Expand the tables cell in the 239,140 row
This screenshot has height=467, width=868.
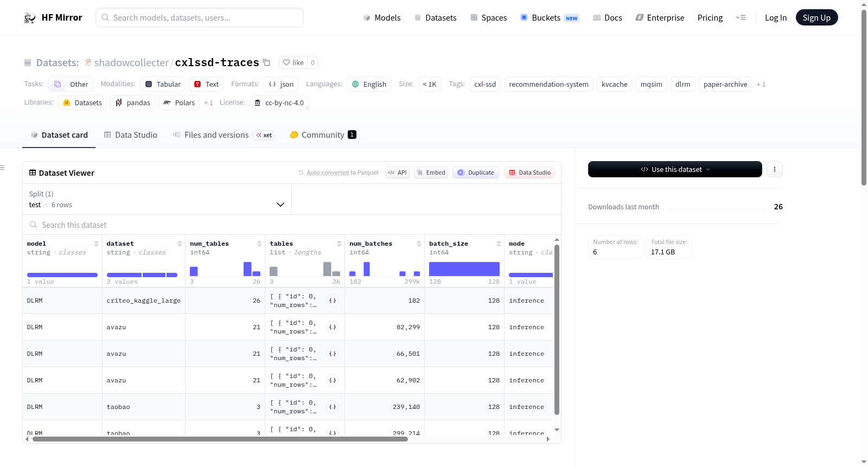pos(333,407)
